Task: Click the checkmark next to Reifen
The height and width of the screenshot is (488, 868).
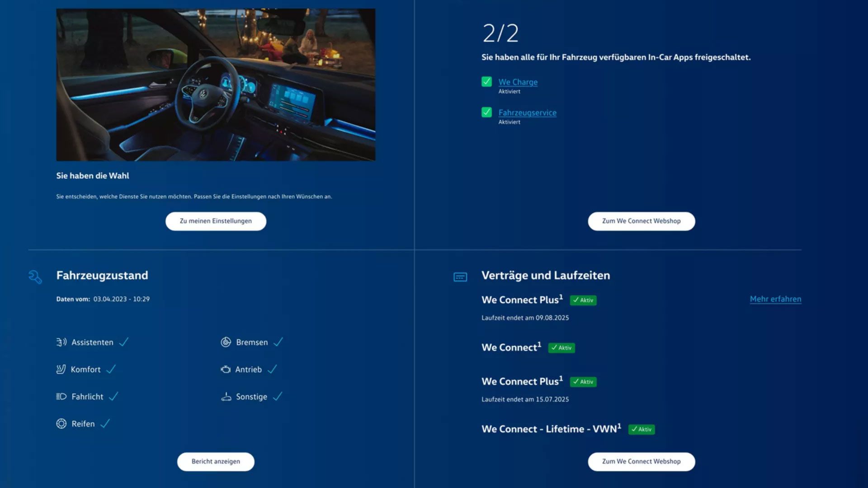Action: [x=105, y=423]
